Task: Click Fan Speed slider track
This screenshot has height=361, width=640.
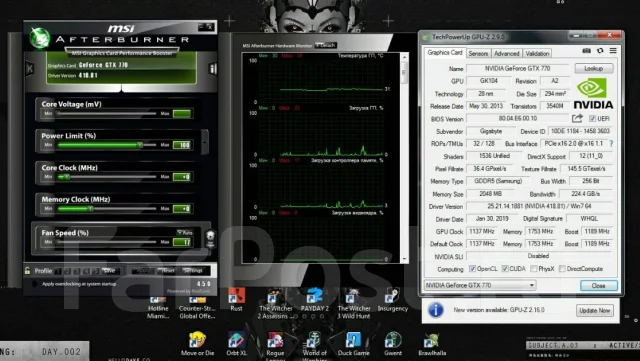Action: coord(106,242)
